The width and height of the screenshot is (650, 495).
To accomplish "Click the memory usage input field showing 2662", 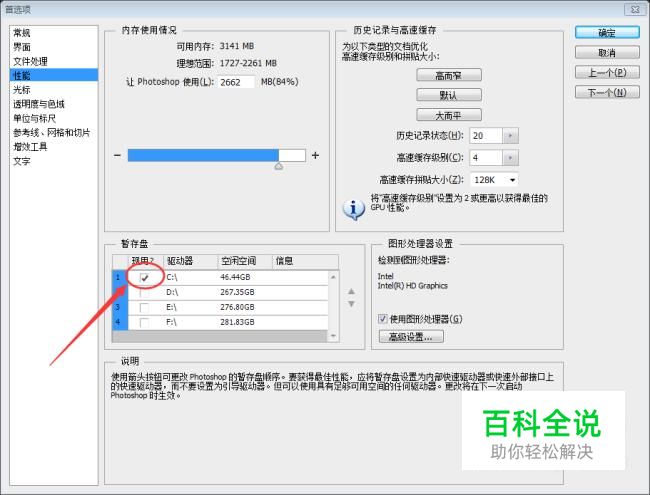I will 235,82.
